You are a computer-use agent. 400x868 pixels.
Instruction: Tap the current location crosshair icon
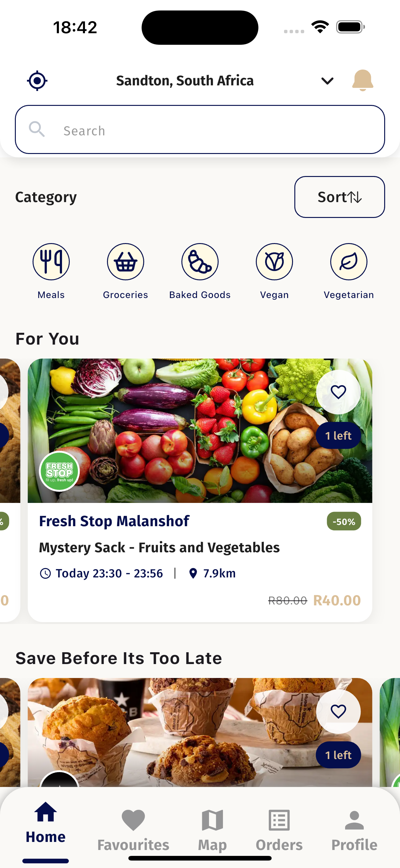[x=37, y=81]
